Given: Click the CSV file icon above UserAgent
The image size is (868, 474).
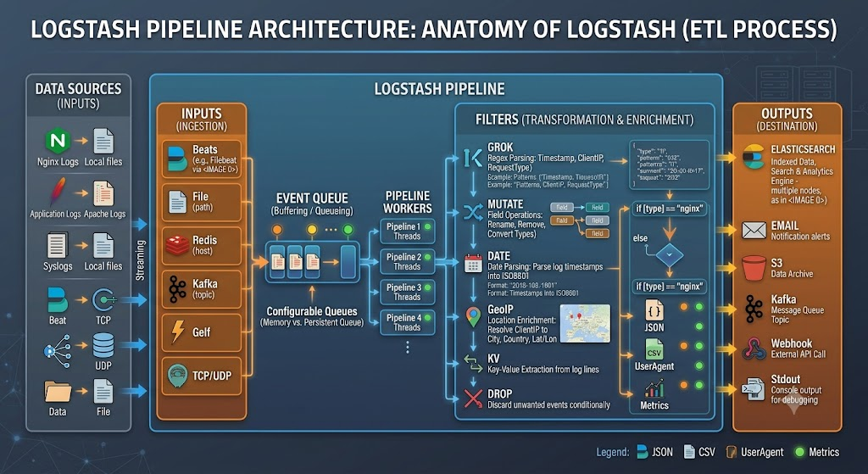Looking at the screenshot, I should 654,349.
